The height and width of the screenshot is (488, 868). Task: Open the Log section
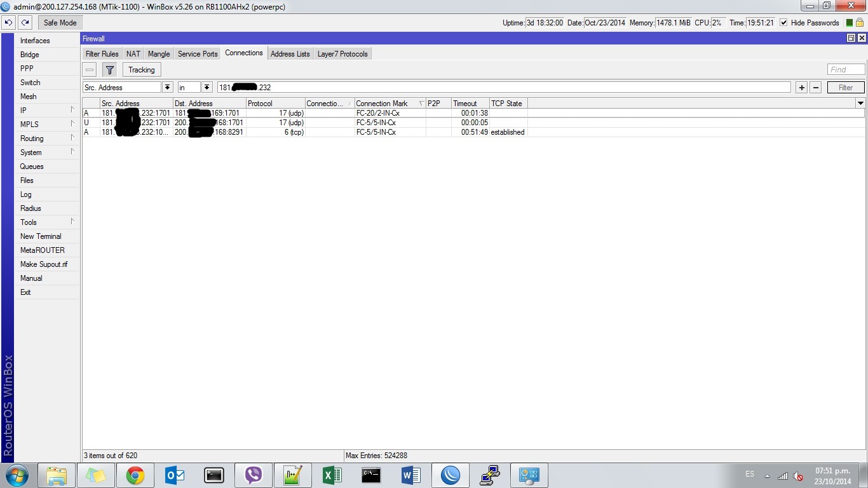click(x=26, y=194)
